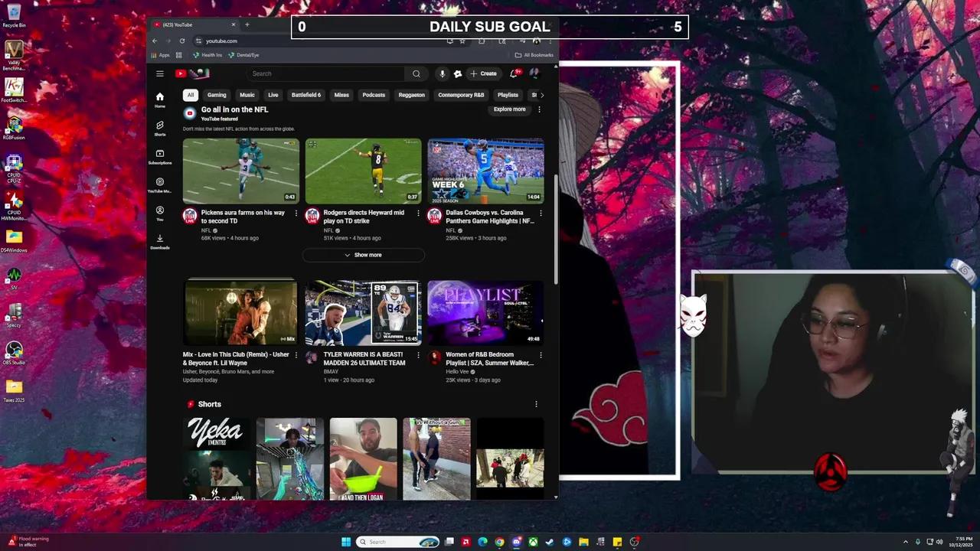Expand NFL section with Show more

[364, 255]
